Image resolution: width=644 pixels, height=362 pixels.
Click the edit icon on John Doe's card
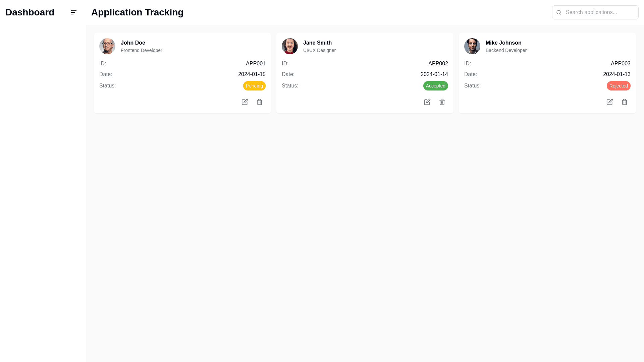pos(245,102)
